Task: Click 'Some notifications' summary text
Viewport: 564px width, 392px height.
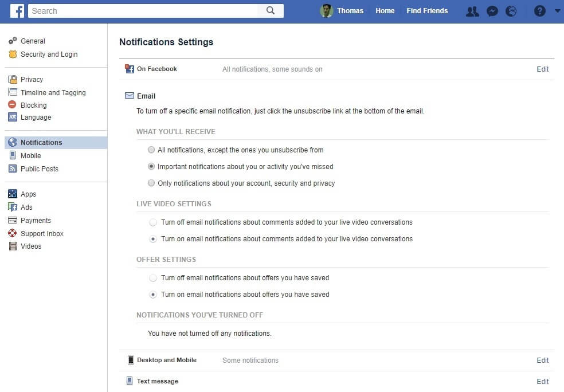Action: click(x=250, y=360)
